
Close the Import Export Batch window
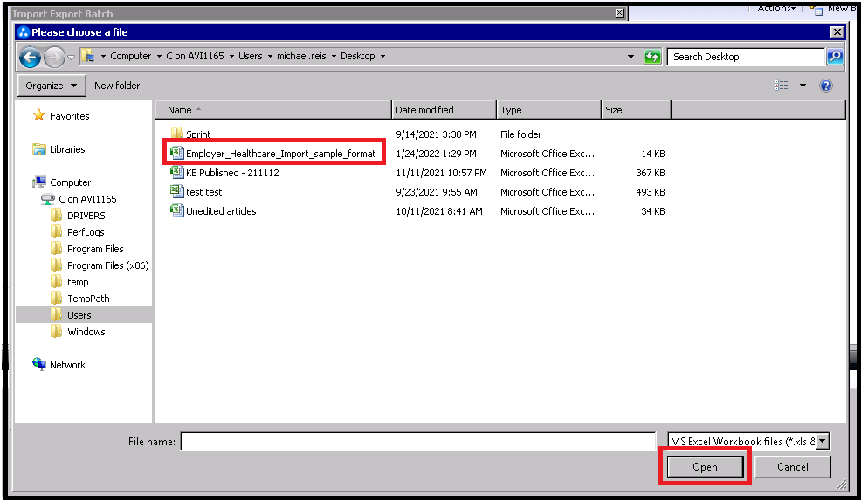click(619, 13)
